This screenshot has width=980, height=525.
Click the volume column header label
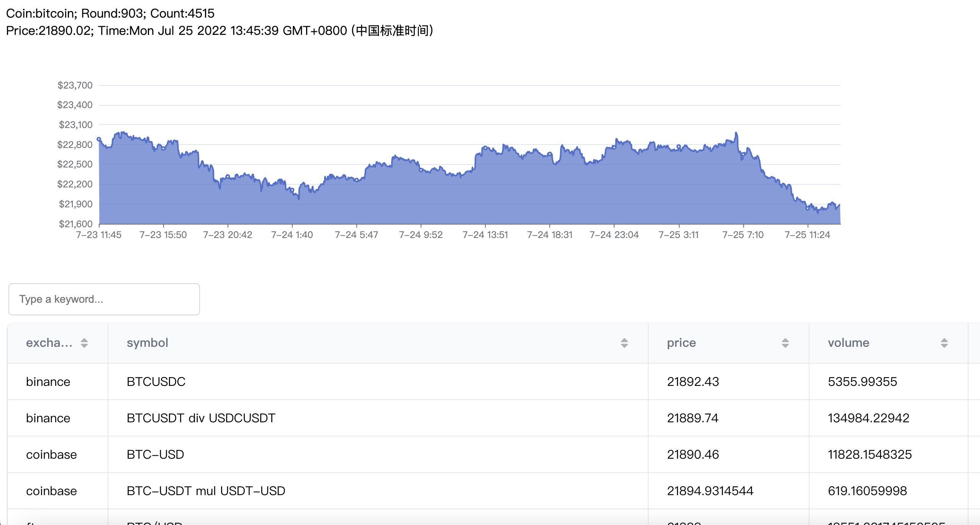point(848,343)
